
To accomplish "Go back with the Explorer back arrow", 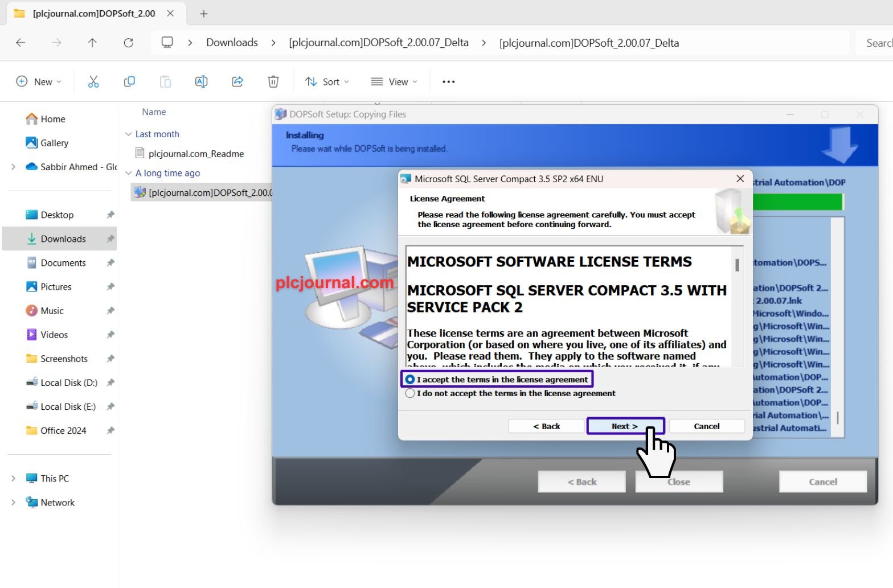I will coord(21,43).
